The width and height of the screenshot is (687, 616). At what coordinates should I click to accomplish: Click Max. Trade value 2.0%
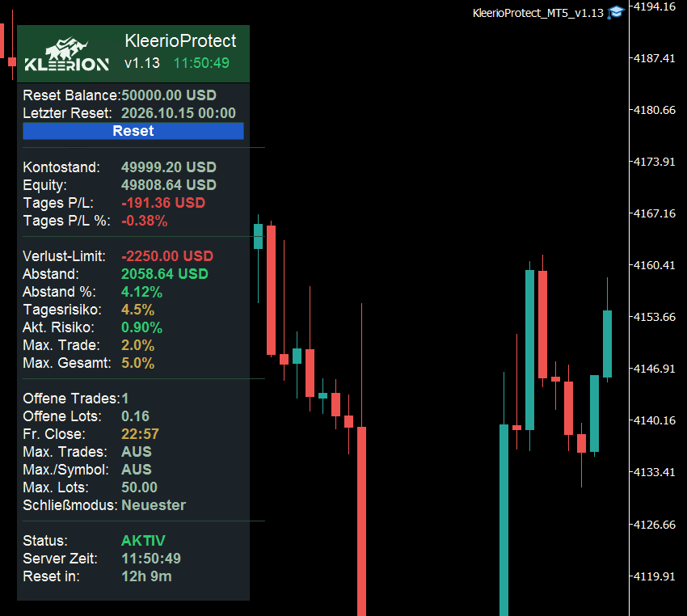pos(137,345)
